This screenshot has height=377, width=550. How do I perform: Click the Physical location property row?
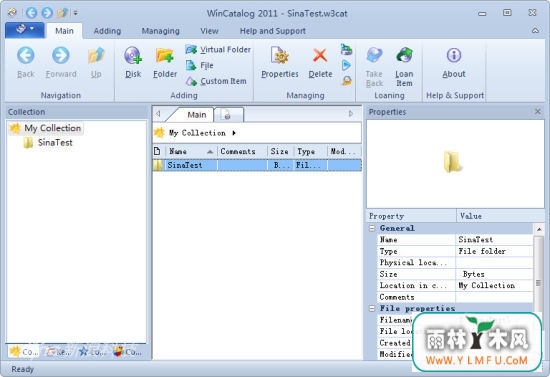(455, 263)
